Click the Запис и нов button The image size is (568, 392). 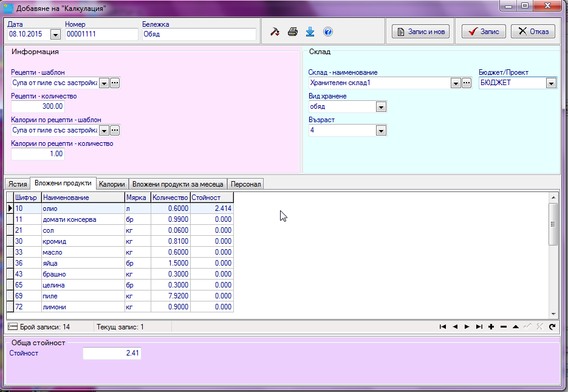(420, 32)
